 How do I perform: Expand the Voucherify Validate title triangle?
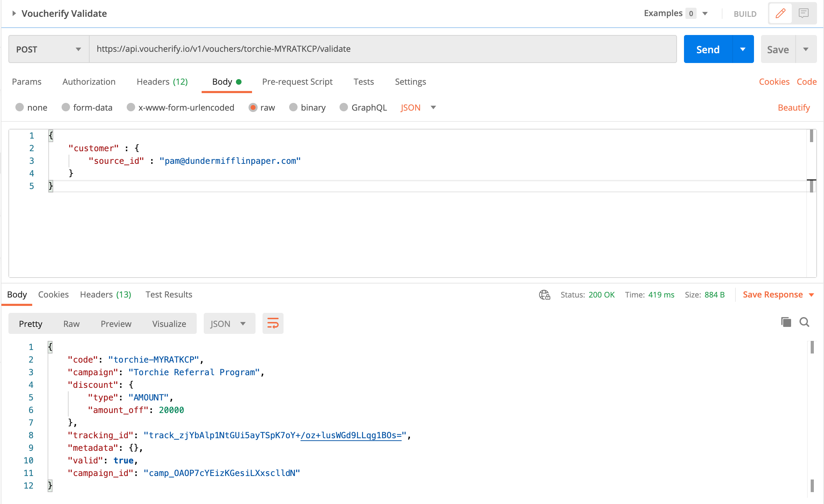[14, 13]
